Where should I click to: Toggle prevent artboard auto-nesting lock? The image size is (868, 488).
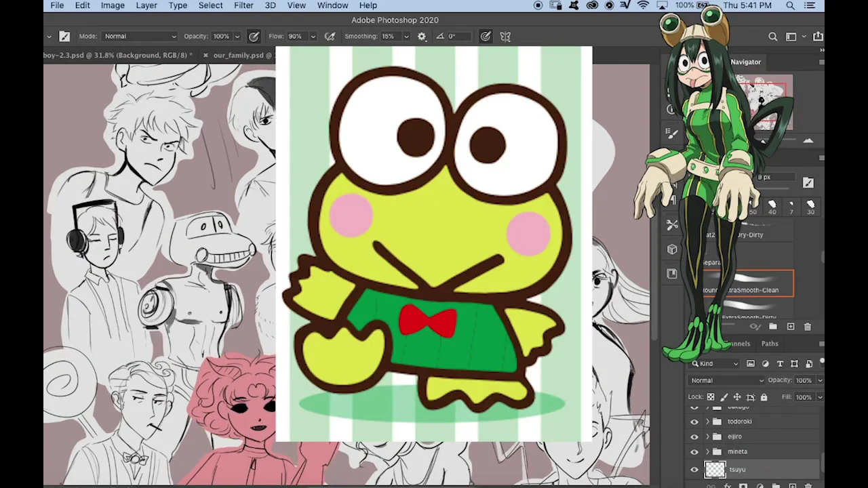(x=751, y=397)
